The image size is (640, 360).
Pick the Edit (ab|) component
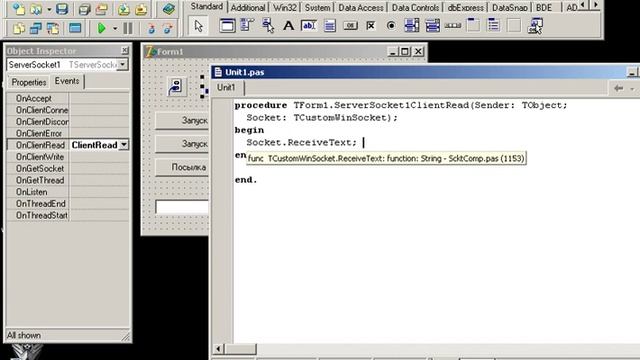(309, 26)
